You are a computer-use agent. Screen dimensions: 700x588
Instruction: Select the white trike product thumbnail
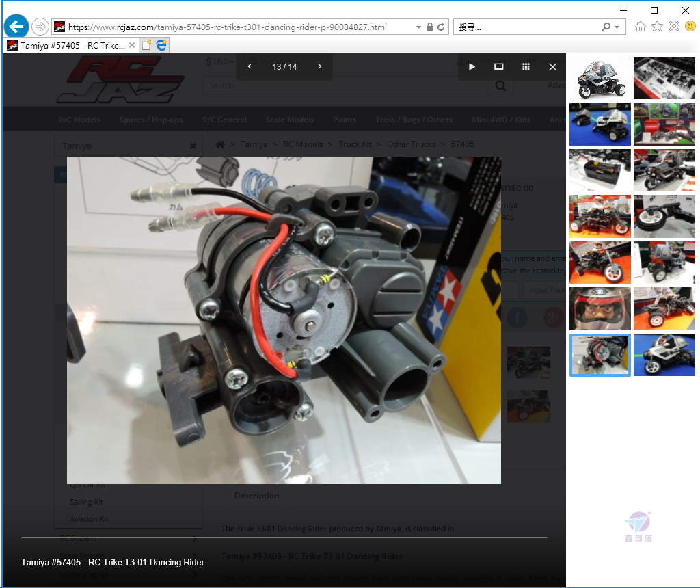[600, 78]
